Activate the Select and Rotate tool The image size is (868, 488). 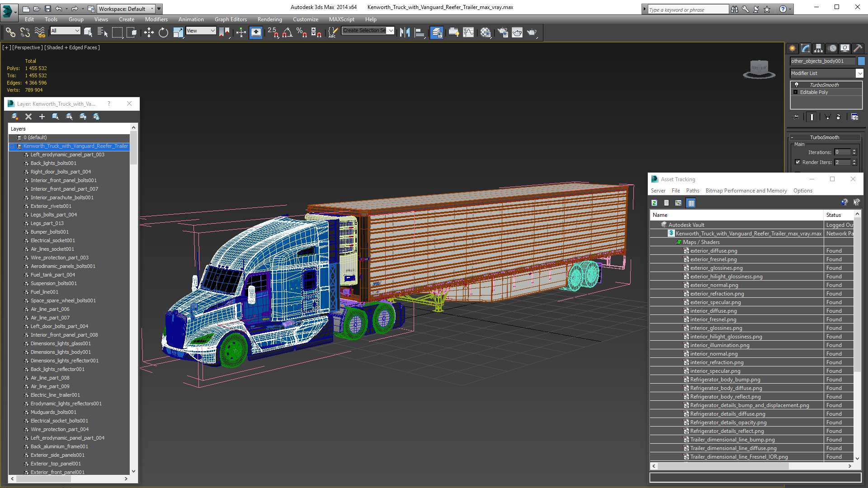point(163,32)
